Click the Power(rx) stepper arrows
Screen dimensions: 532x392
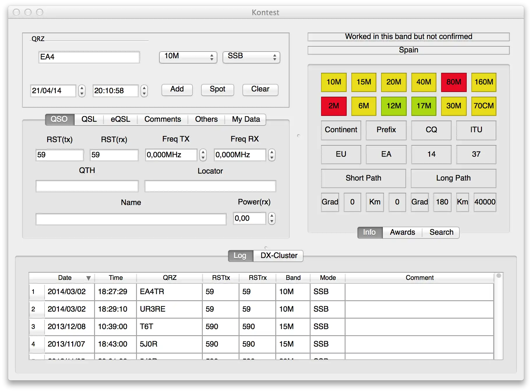pos(272,218)
